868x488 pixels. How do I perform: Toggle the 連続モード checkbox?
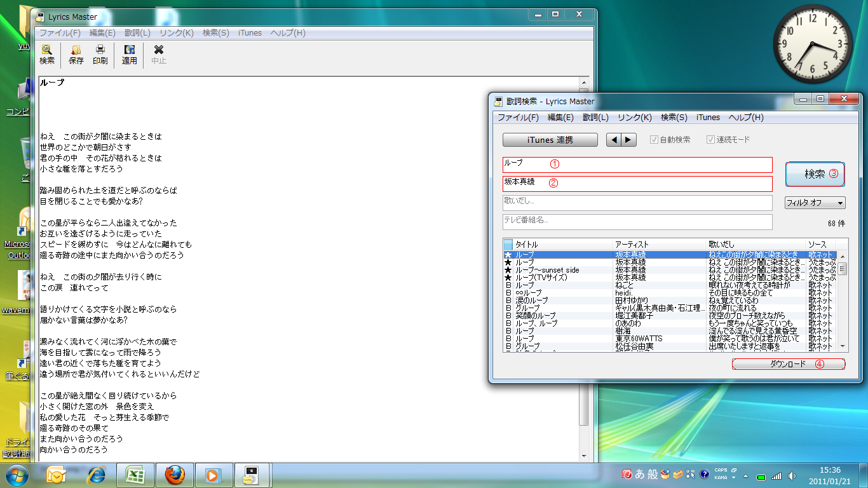click(x=711, y=140)
